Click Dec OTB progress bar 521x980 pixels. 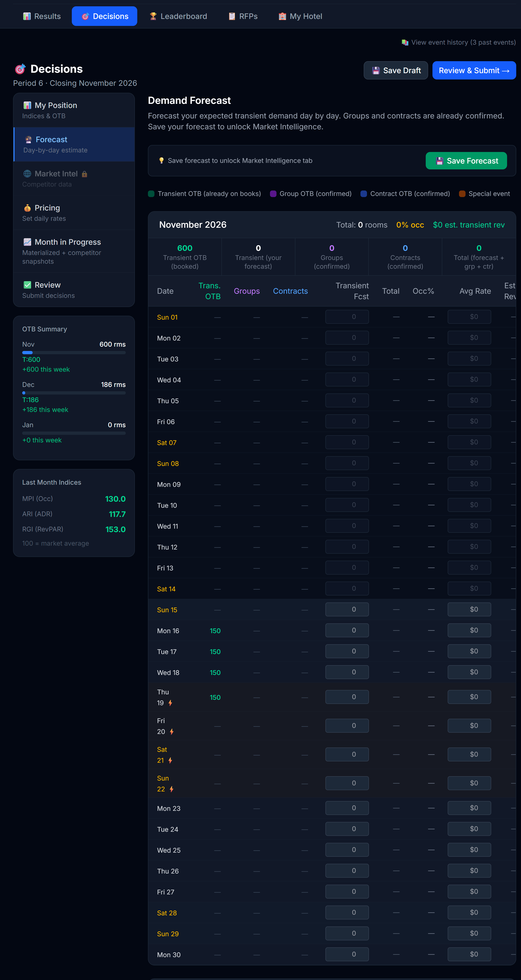(x=74, y=393)
